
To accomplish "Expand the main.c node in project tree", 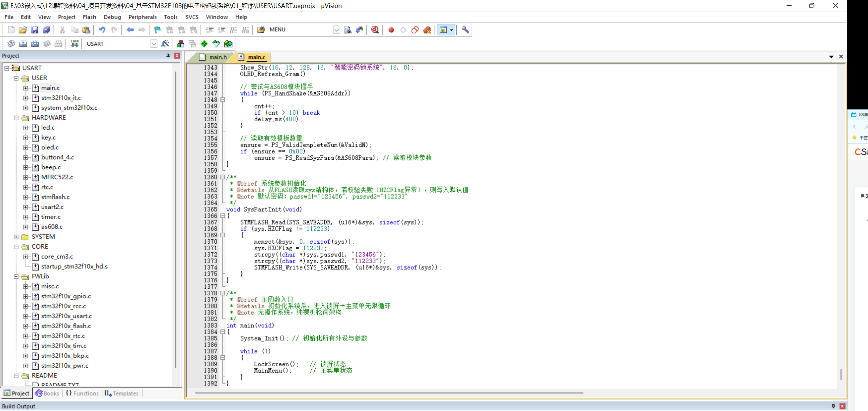I will [25, 88].
